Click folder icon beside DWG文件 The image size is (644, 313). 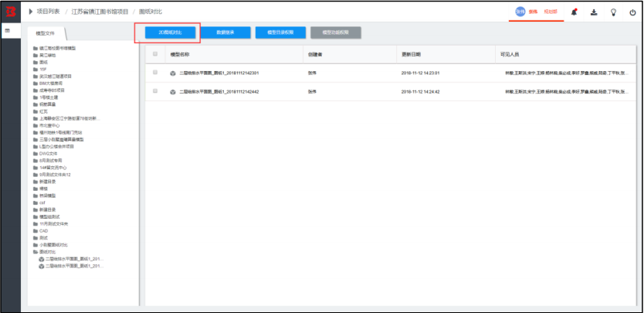point(36,154)
